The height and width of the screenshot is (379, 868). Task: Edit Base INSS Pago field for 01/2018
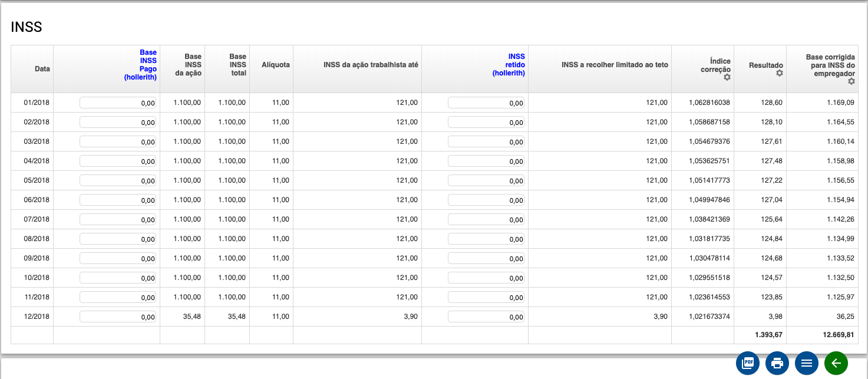118,103
